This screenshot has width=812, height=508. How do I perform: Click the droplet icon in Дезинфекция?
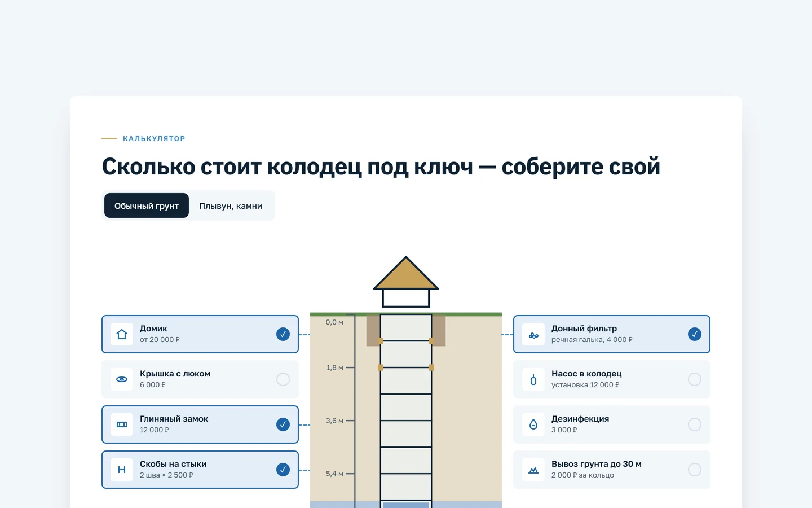[x=533, y=424]
